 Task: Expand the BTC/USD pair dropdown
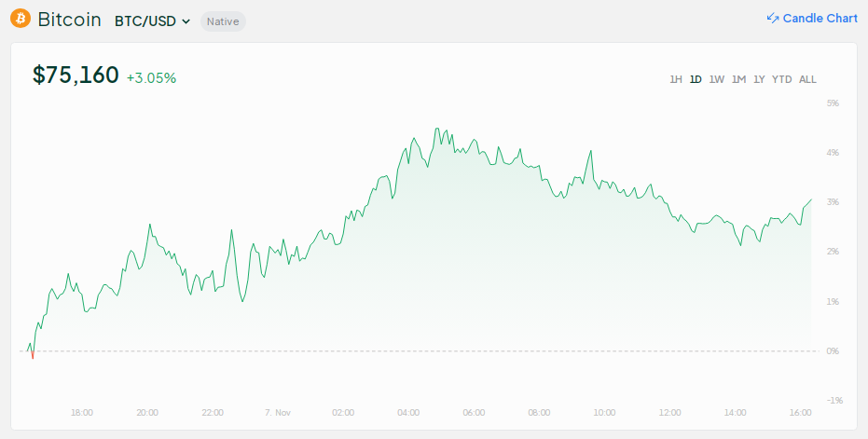tap(153, 21)
